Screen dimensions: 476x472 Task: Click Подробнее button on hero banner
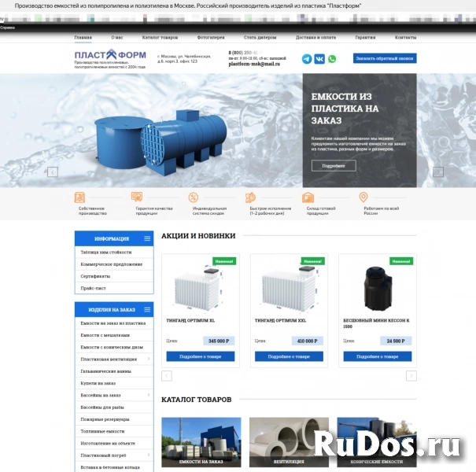click(x=334, y=166)
